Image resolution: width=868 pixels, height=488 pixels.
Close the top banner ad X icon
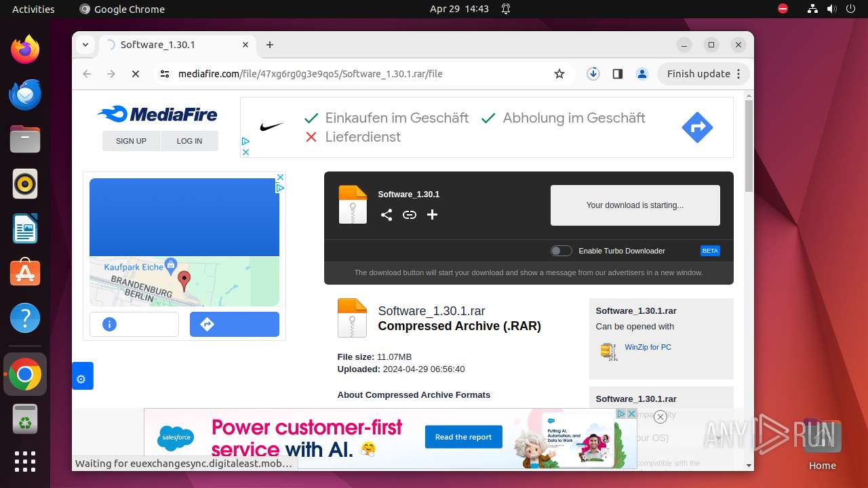click(x=245, y=152)
